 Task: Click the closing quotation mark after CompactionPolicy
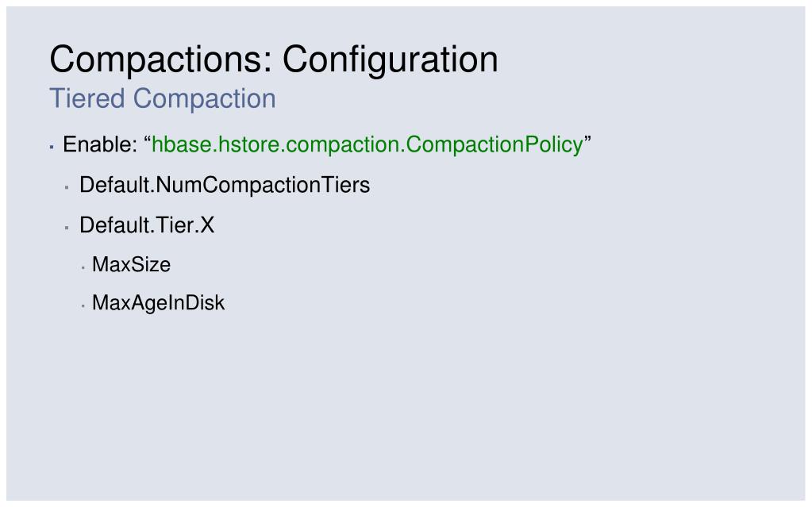(588, 140)
